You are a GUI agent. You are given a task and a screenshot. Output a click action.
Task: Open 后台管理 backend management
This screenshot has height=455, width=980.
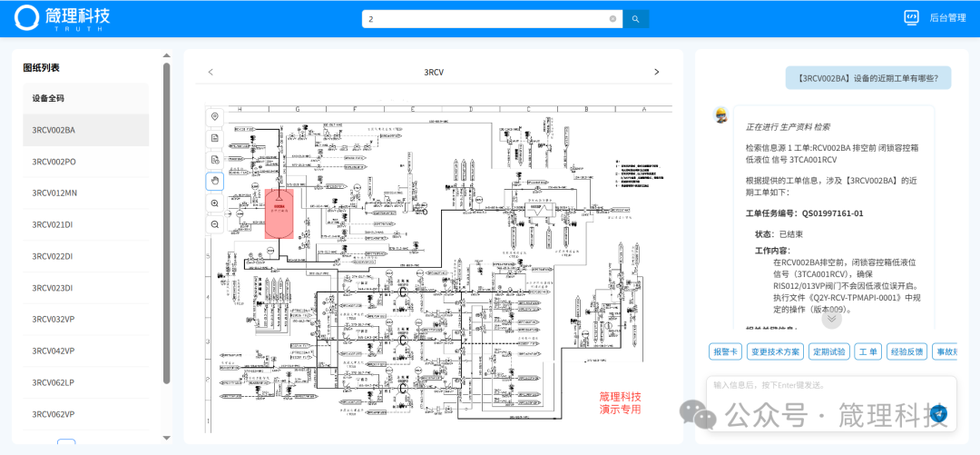coord(936,17)
